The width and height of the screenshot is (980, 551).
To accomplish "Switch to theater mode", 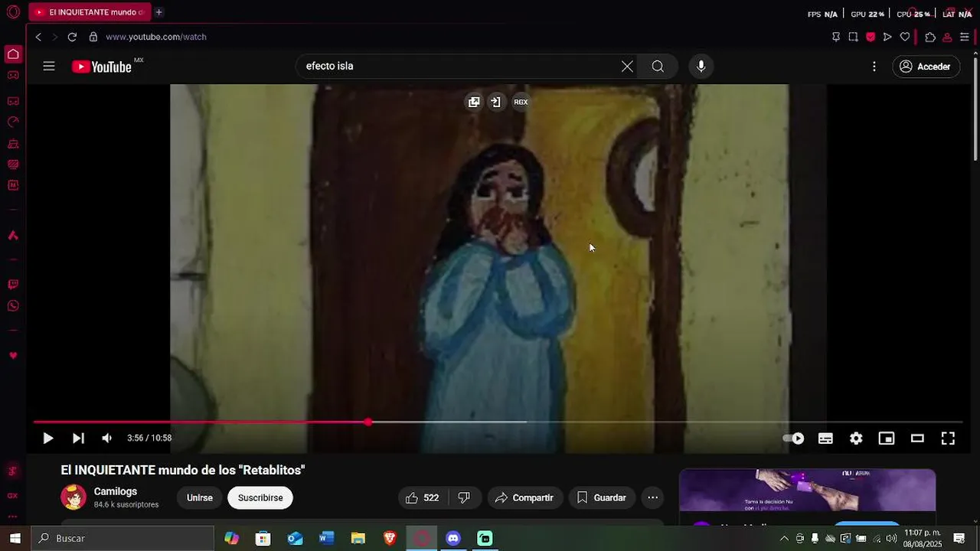I will point(917,439).
